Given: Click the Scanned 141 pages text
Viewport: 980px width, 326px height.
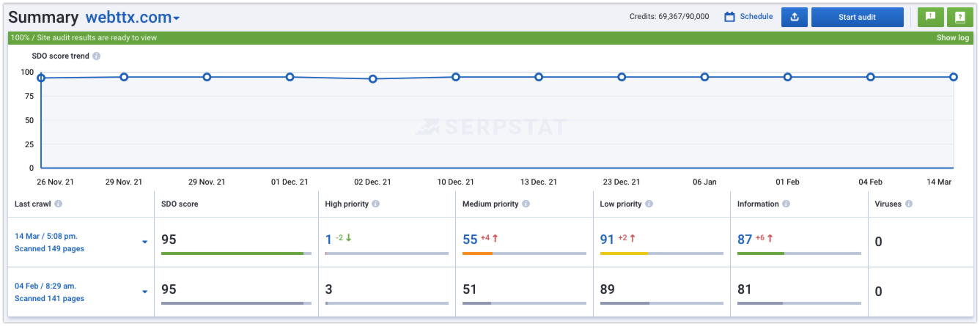Looking at the screenshot, I should [x=49, y=298].
